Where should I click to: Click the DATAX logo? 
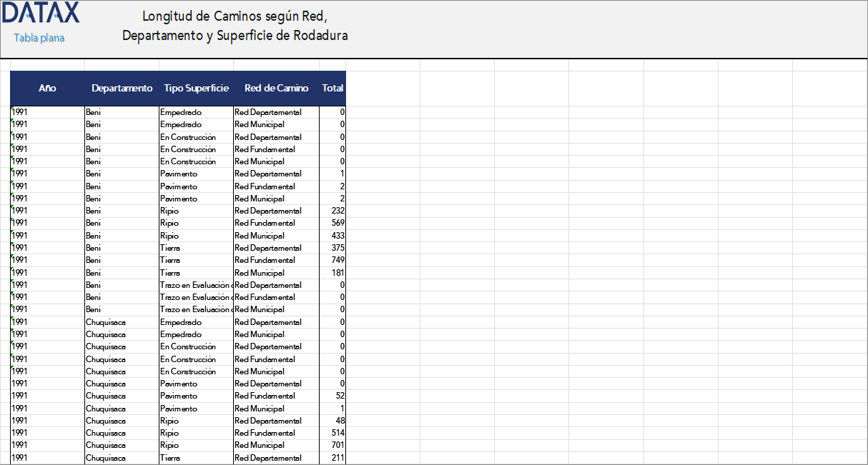[40, 13]
